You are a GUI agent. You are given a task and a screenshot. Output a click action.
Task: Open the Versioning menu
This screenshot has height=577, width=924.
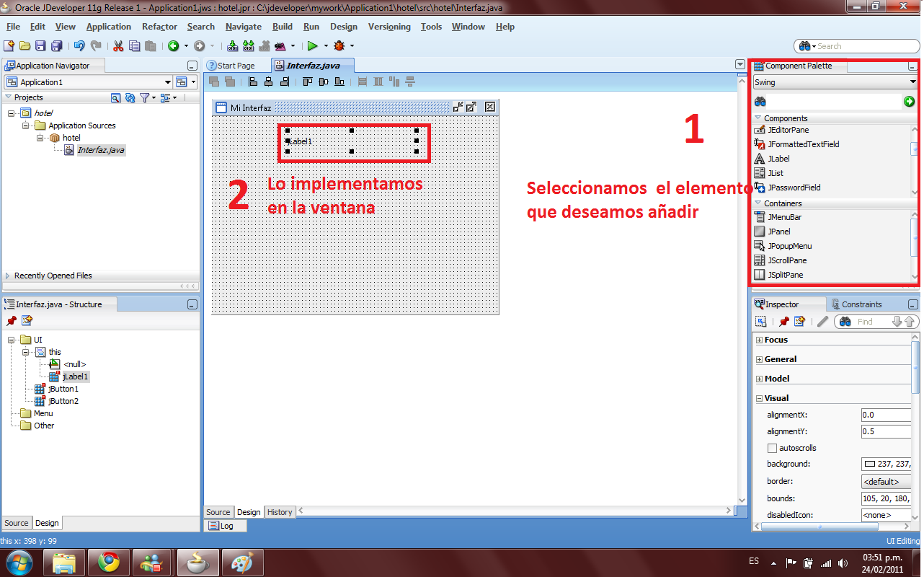click(389, 27)
